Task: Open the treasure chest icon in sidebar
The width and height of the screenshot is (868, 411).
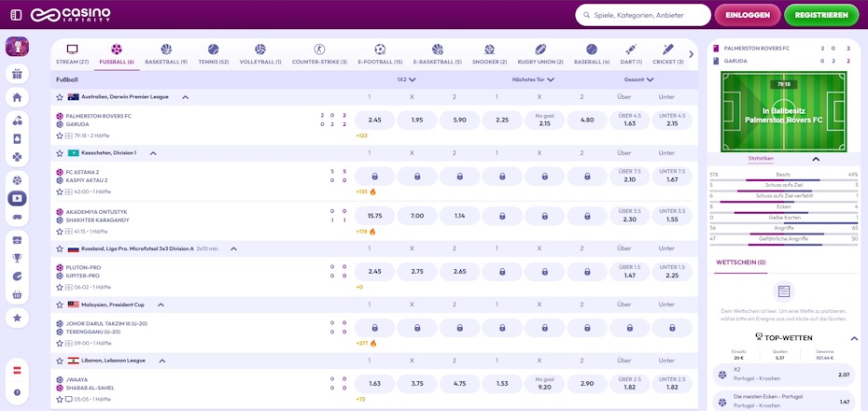Action: (17, 240)
